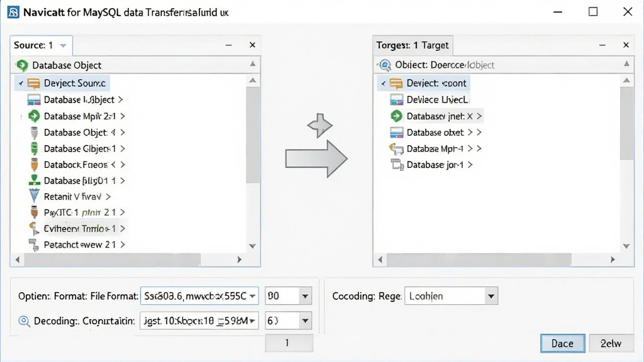Select the Petachct ewew 2 1 row text
The height and width of the screenshot is (362, 644).
tap(80, 244)
